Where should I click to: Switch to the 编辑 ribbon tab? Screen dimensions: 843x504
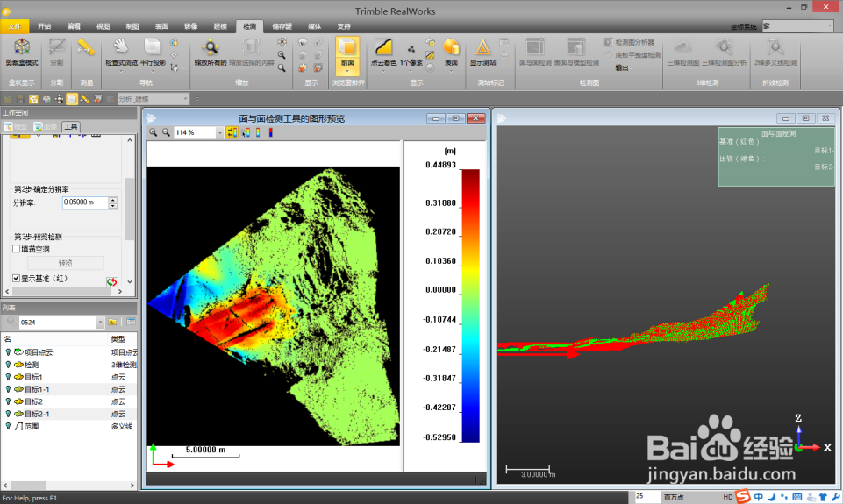tap(74, 26)
